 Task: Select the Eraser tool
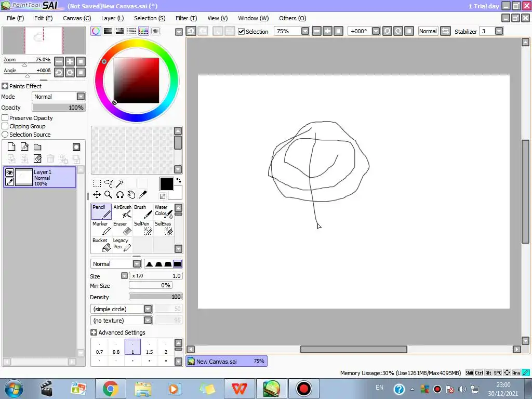pos(122,228)
